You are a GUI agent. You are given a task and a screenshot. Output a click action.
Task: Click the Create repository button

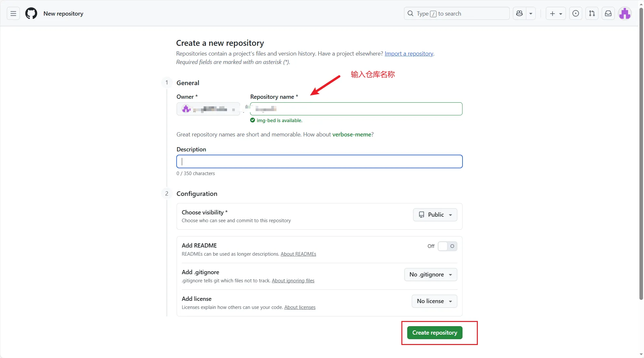point(435,333)
